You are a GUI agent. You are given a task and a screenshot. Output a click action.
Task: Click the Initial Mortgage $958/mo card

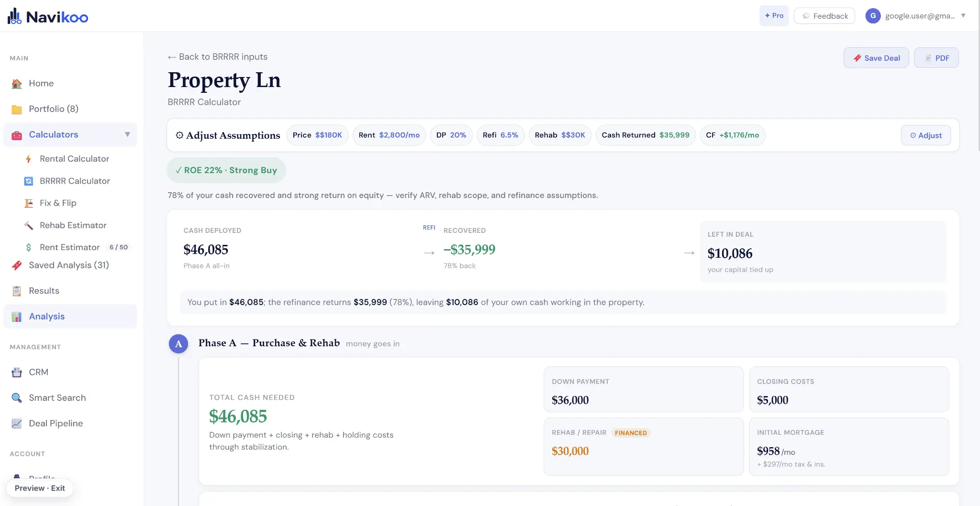[849, 447]
